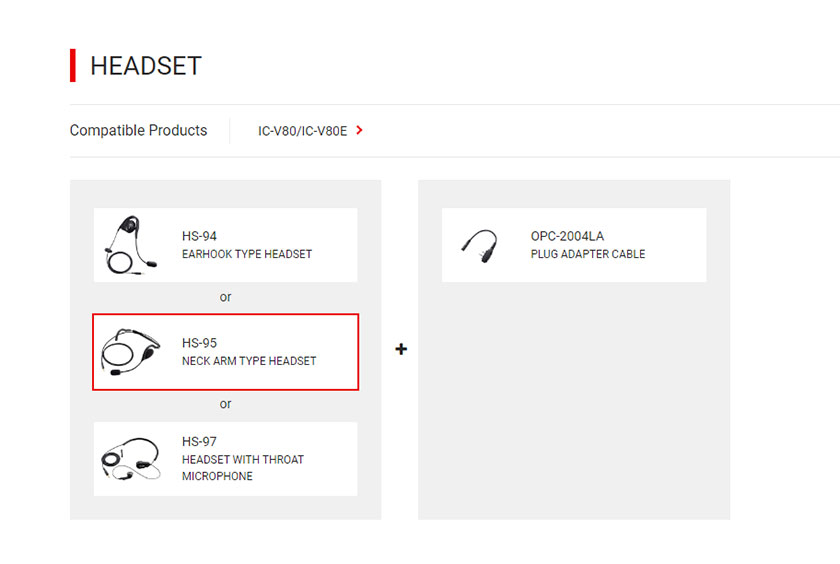Viewport: 840px width, 564px height.
Task: Click the NECK ARM TYPE HEADSET description
Action: coord(249,361)
